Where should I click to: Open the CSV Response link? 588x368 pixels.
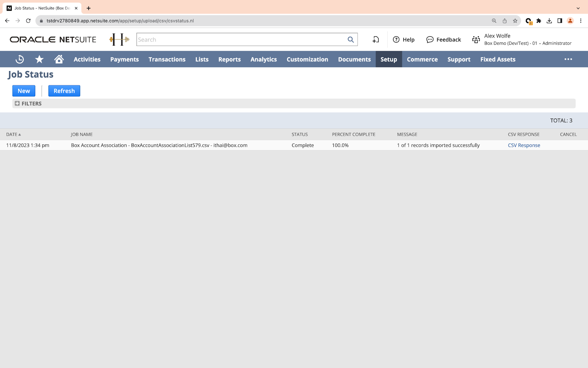click(524, 145)
